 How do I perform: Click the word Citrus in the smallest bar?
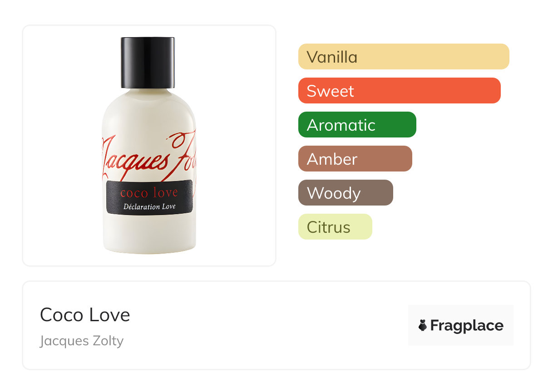tap(329, 227)
